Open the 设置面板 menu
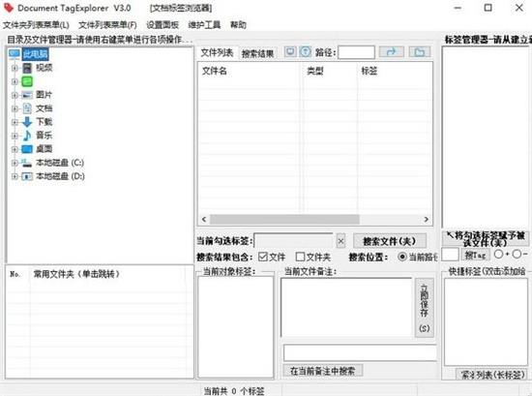The width and height of the screenshot is (532, 396). point(163,25)
